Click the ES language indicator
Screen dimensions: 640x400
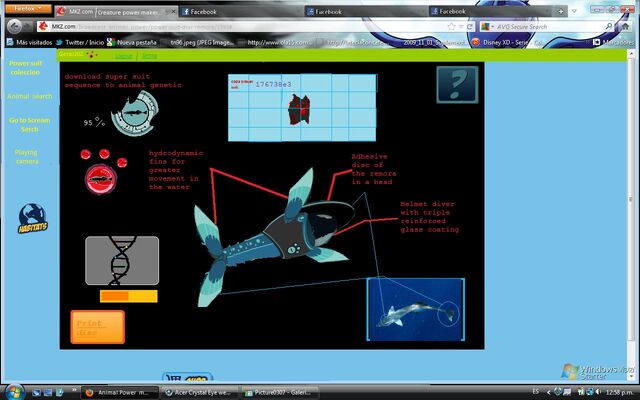(x=536, y=392)
